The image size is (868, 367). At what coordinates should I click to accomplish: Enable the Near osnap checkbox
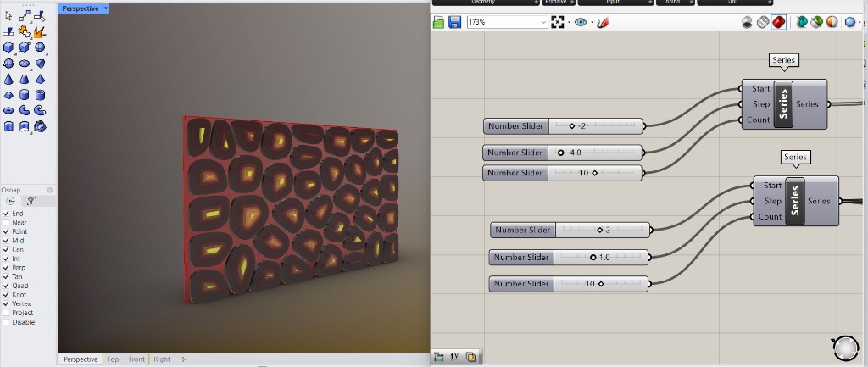(6, 223)
